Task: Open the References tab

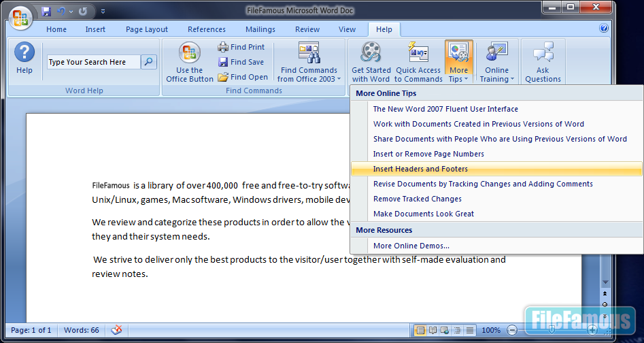Action: click(x=207, y=29)
